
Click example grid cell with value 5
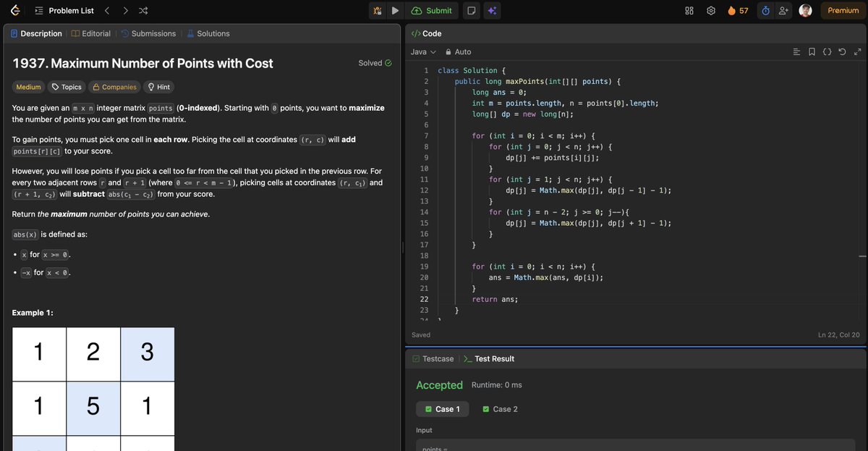[93, 408]
